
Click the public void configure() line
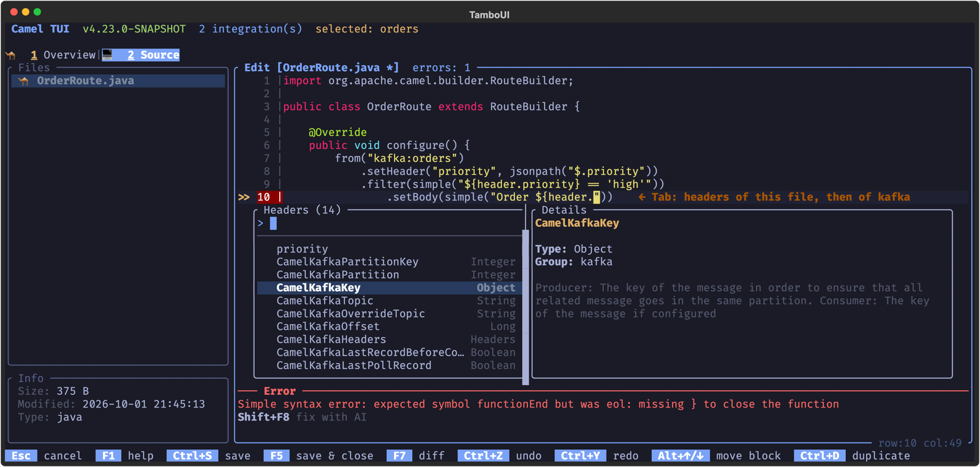[x=390, y=145]
